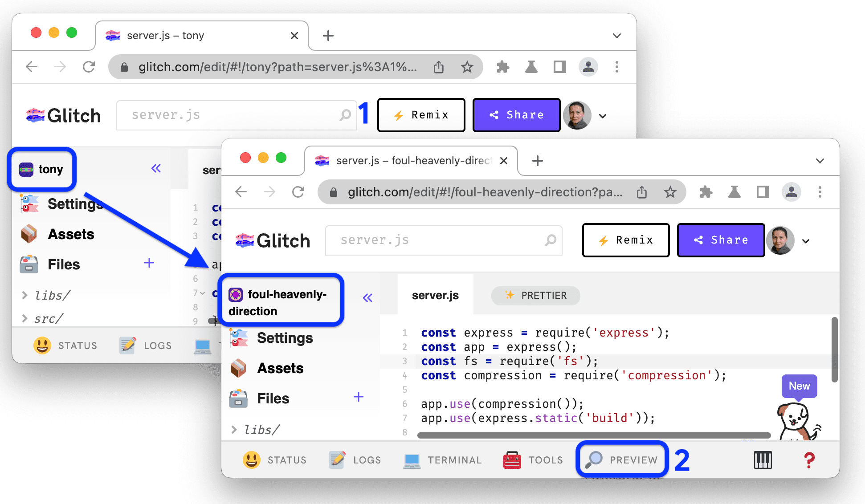Click the Remix button in back window

click(420, 115)
